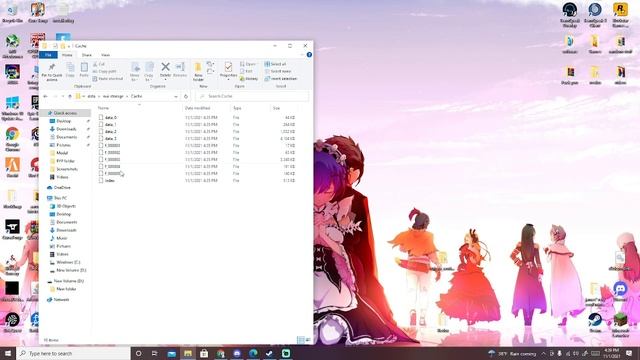This screenshot has height=360, width=640.
Task: Switch to the View ribbon tab
Action: 105,55
